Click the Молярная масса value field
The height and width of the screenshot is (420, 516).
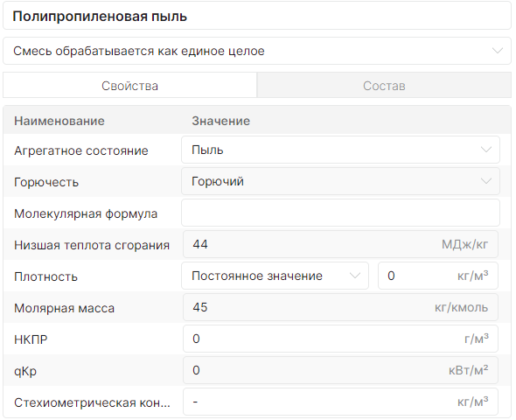340,307
